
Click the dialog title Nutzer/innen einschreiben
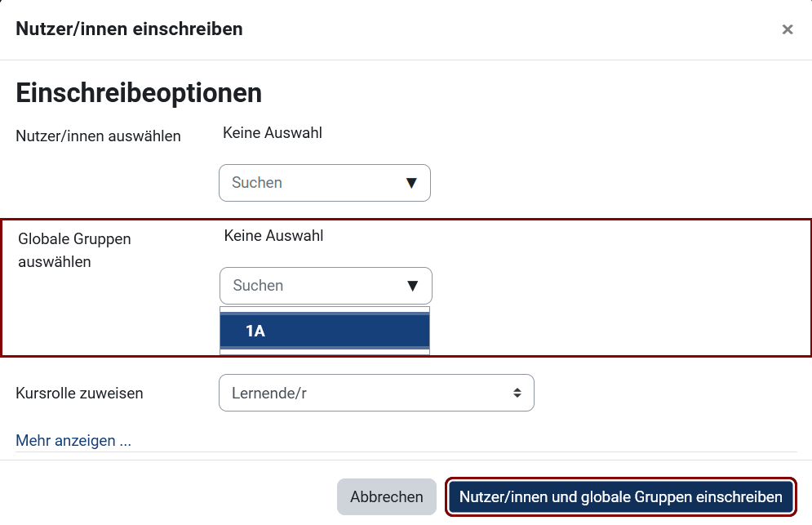coord(128,29)
